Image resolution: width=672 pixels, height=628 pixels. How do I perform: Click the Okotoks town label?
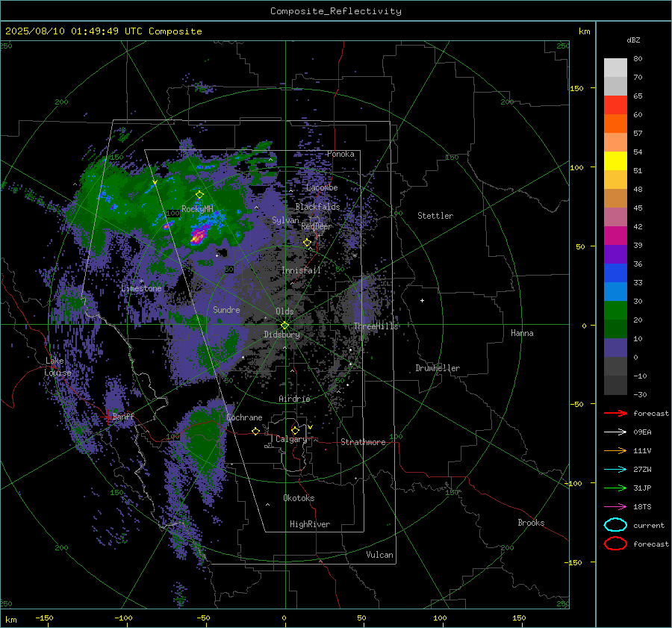point(299,498)
